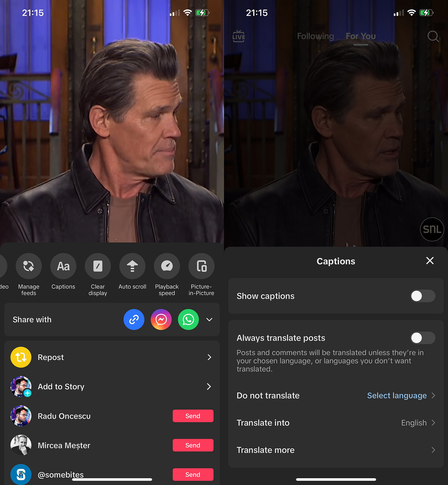448x485 pixels.
Task: Open Playback speed options
Action: coord(167,266)
